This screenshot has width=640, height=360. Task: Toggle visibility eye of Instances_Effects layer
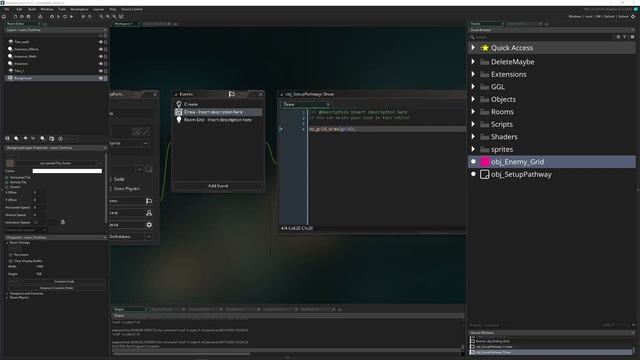(101, 49)
